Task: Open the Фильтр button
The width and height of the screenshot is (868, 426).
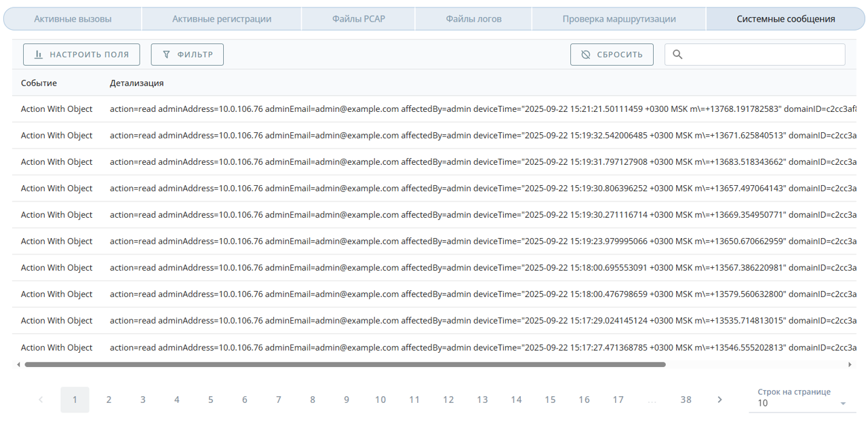Action: click(187, 55)
